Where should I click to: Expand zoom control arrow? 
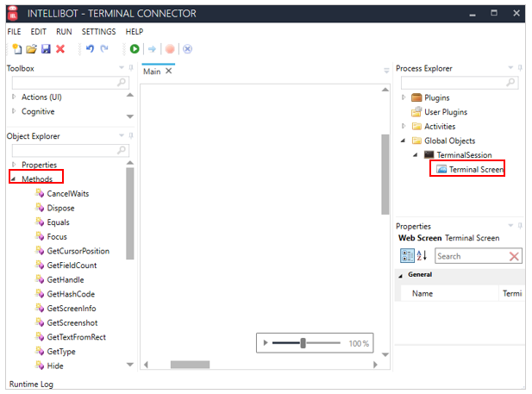pyautogui.click(x=266, y=343)
